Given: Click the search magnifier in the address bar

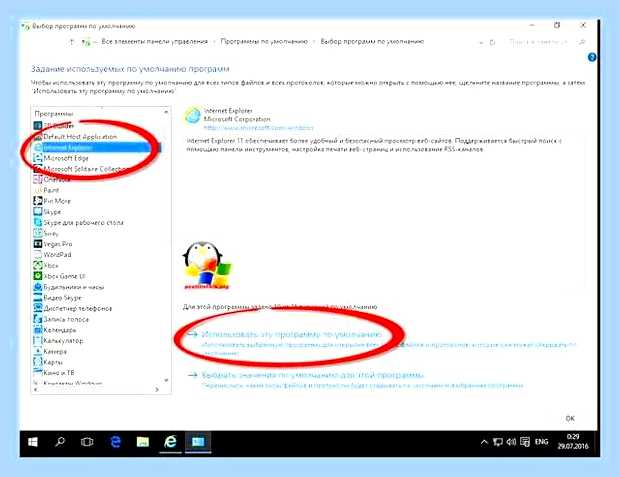Looking at the screenshot, I should [x=582, y=42].
